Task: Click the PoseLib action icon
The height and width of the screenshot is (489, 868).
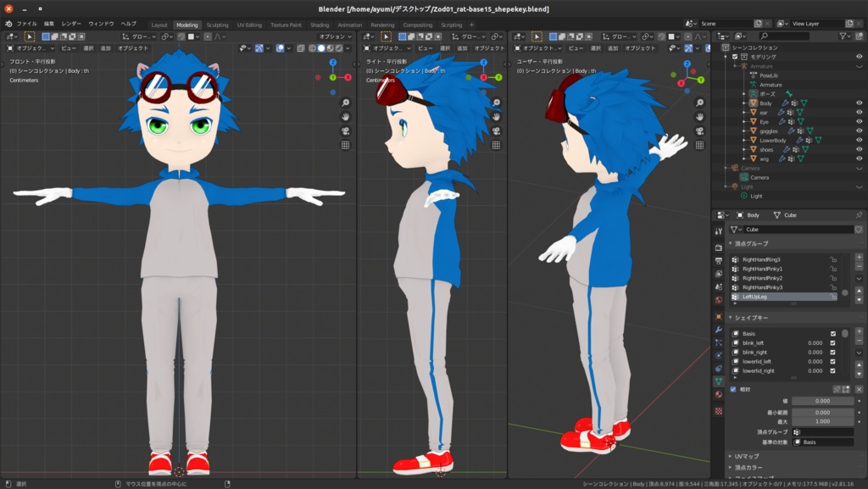Action: click(752, 74)
